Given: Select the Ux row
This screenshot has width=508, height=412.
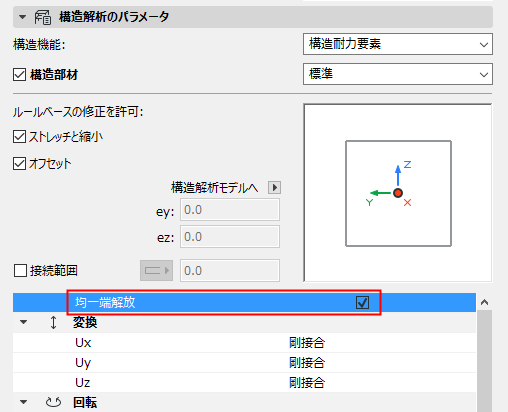Looking at the screenshot, I should pyautogui.click(x=244, y=343).
